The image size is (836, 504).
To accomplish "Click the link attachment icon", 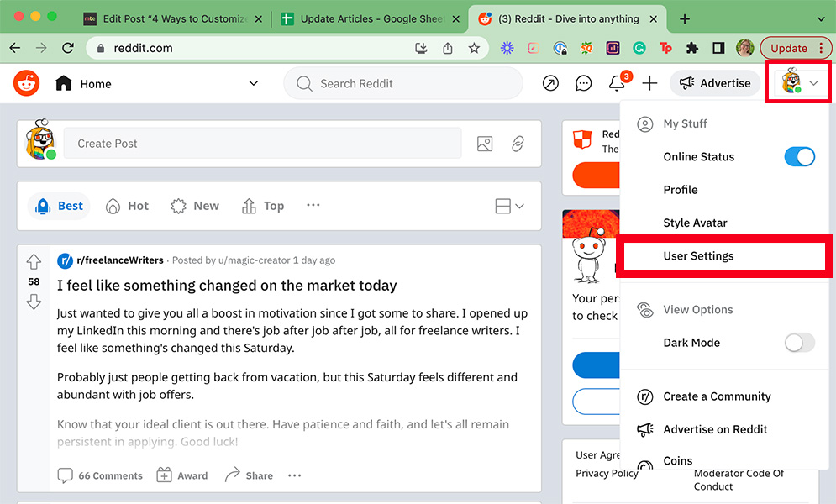I will click(x=518, y=144).
